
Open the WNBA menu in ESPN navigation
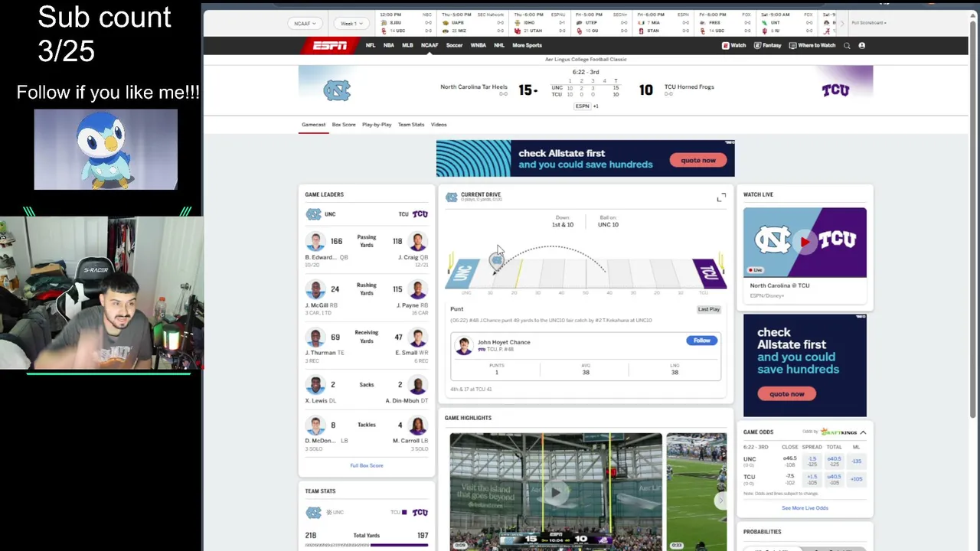click(479, 46)
